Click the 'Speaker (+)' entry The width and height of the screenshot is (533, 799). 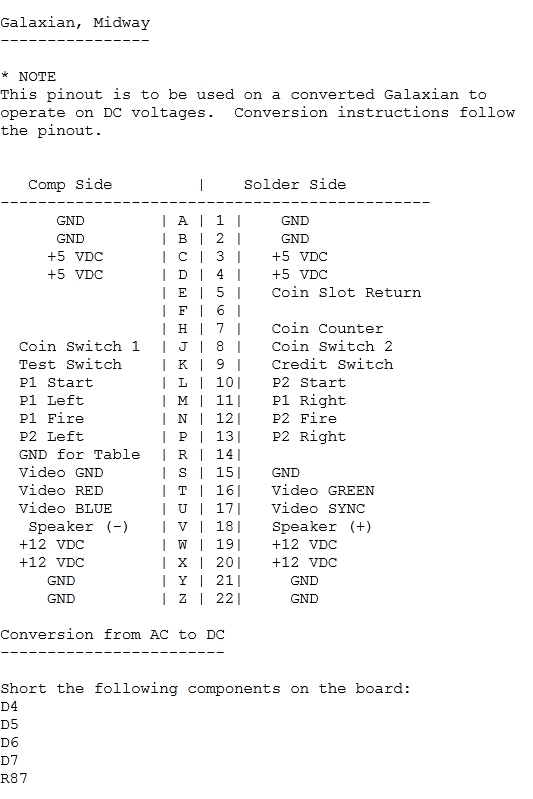pyautogui.click(x=322, y=526)
